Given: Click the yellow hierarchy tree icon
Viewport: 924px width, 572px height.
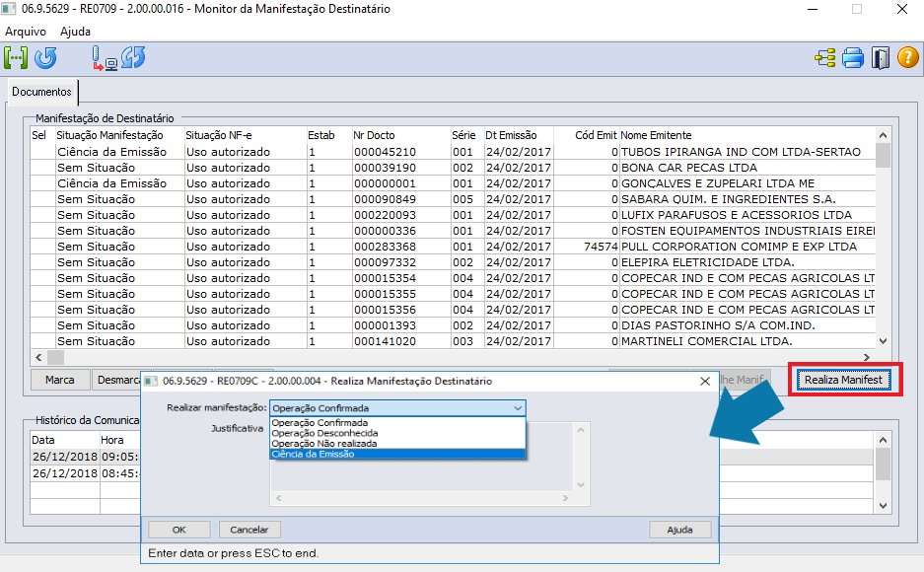Looking at the screenshot, I should point(825,58).
